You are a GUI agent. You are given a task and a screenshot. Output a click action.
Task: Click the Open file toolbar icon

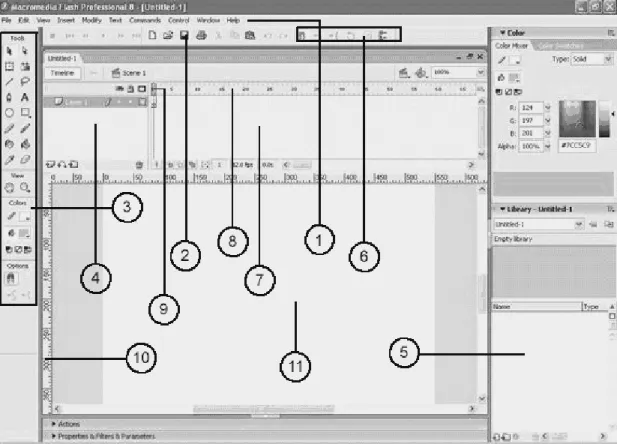tap(168, 35)
